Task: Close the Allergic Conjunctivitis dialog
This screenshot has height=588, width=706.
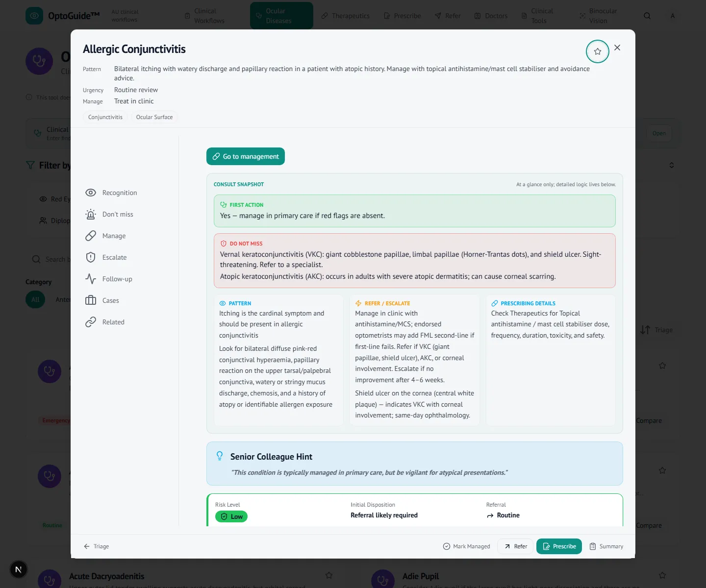Action: [617, 48]
